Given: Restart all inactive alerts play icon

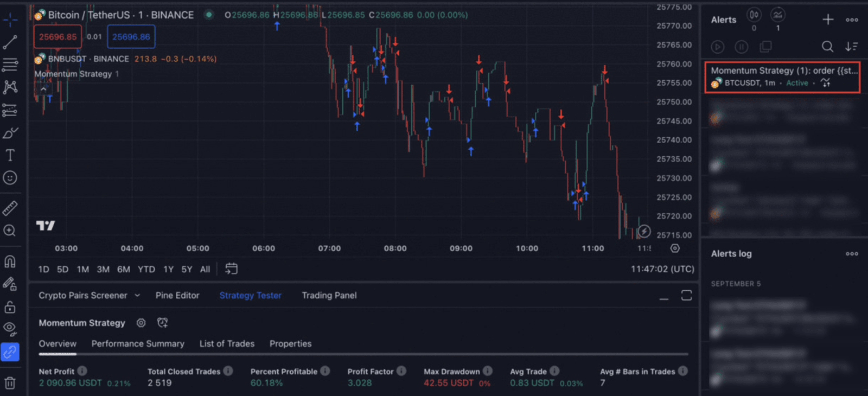Looking at the screenshot, I should [x=718, y=47].
